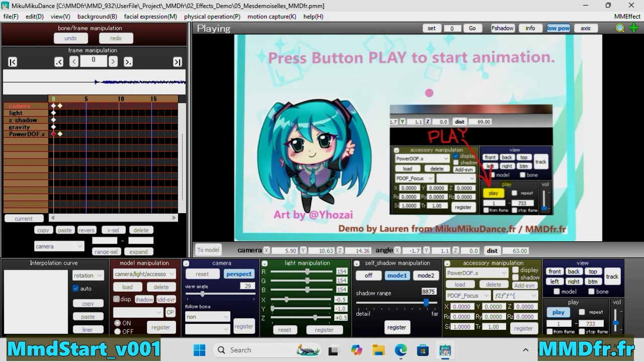
Task: Collapse the self_shadow manipulation panel
Action: tap(356, 263)
